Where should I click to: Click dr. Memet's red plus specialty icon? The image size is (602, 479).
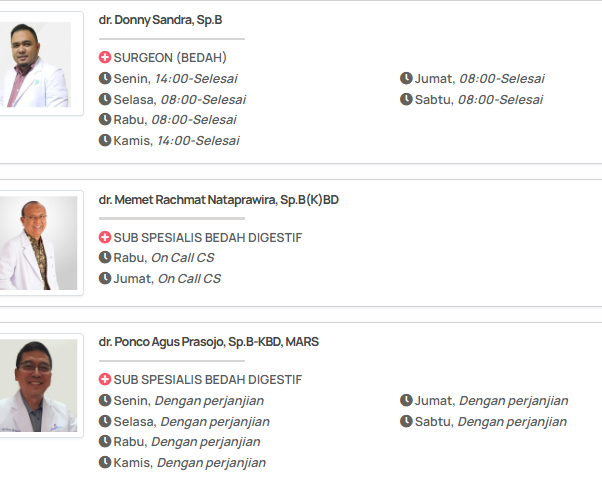105,238
